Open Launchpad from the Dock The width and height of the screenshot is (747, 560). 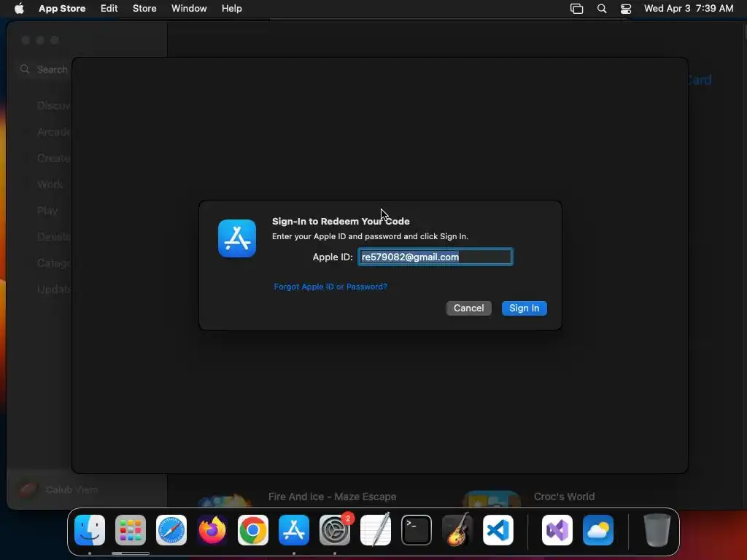(131, 530)
